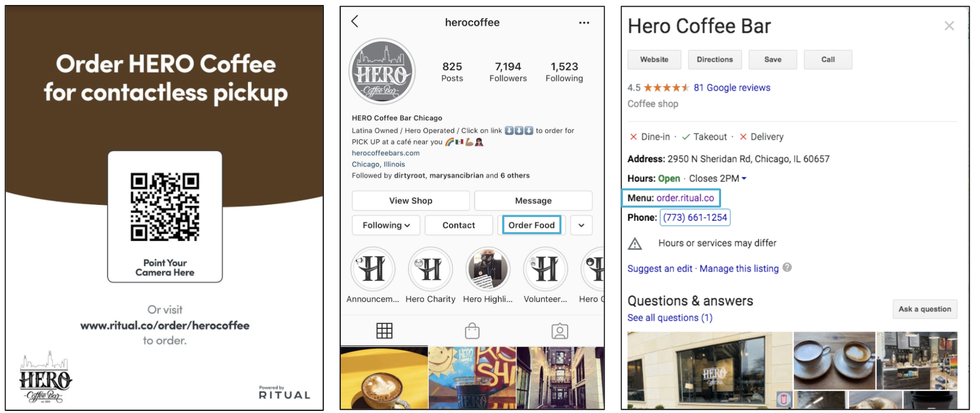Image resolution: width=980 pixels, height=413 pixels.
Task: Open the Announcements story highlight
Action: [x=373, y=269]
